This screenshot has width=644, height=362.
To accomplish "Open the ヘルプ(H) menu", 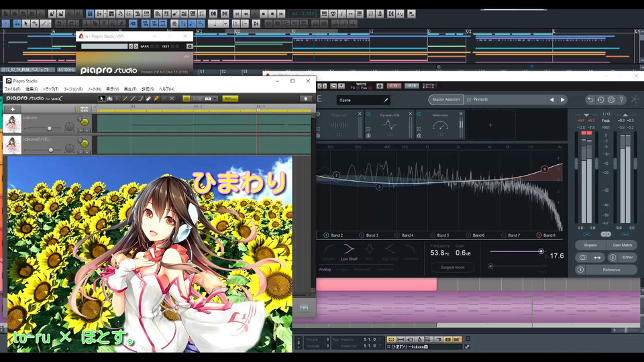I will 167,89.
